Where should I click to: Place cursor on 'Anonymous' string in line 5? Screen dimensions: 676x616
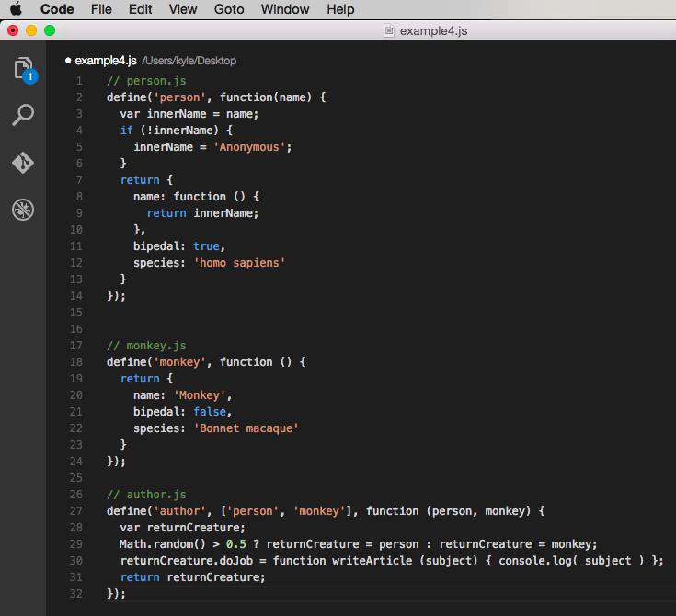(249, 147)
